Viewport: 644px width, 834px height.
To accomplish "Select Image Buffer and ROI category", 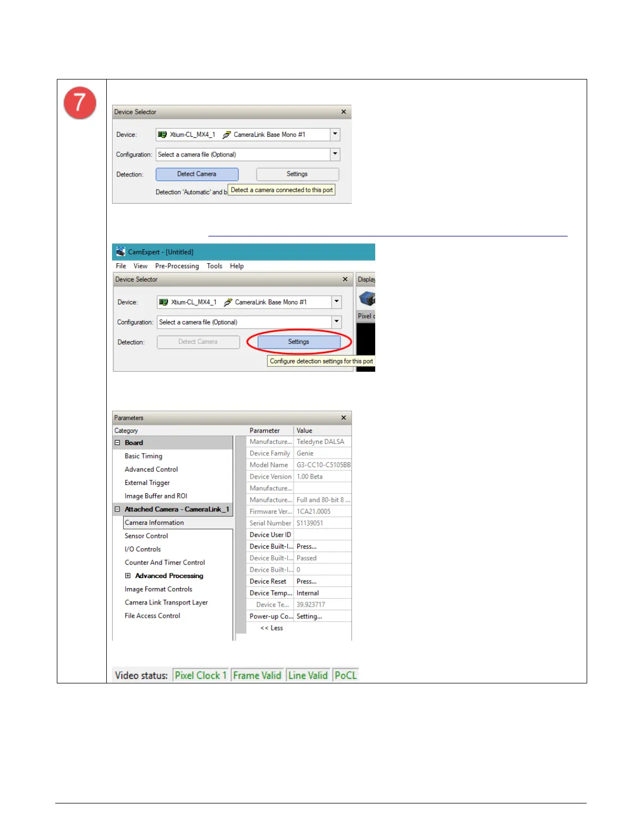I will [x=156, y=496].
